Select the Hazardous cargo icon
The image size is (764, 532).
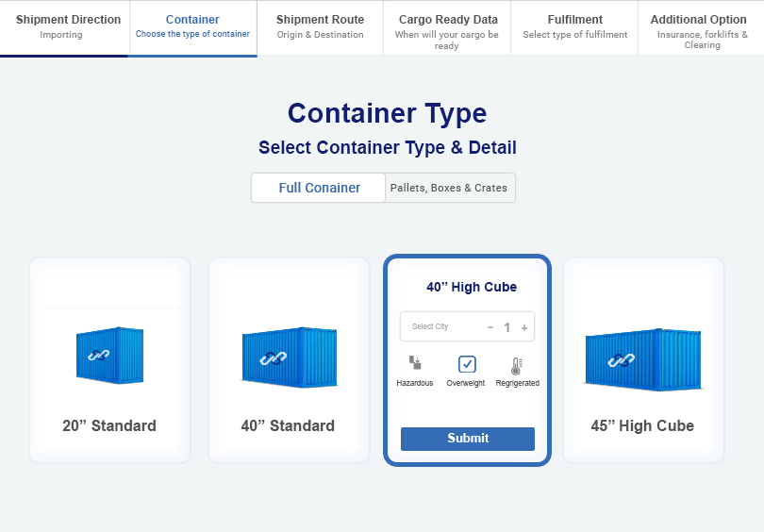point(414,363)
